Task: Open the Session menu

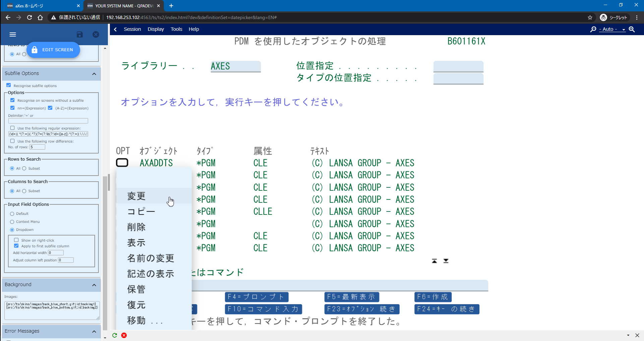Action: pos(132,29)
